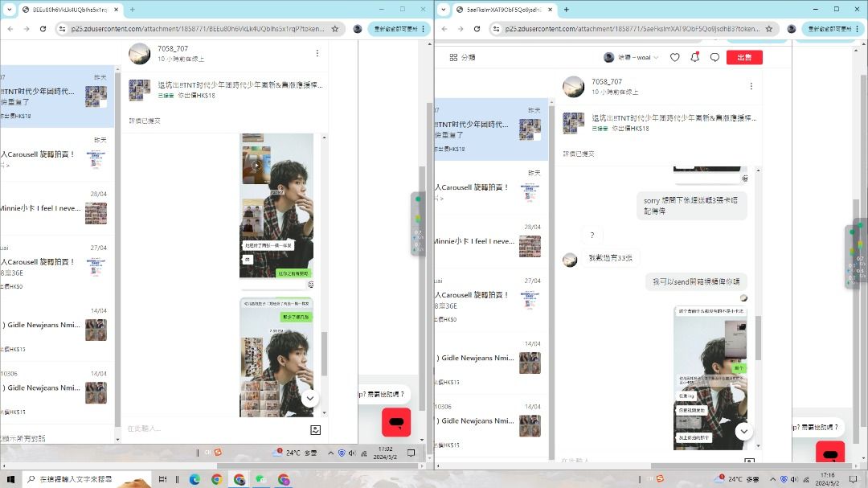Open site information icon in left window address bar
This screenshot has height=488, width=868.
pyautogui.click(x=62, y=29)
